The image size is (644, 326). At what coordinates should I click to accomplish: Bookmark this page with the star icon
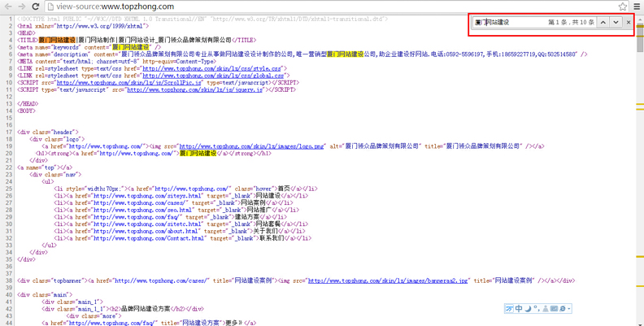623,7
